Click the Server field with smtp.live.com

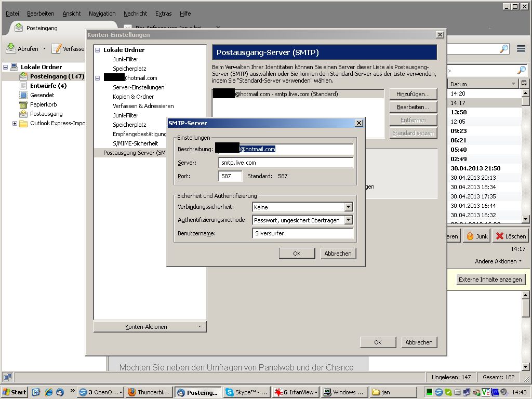point(285,163)
